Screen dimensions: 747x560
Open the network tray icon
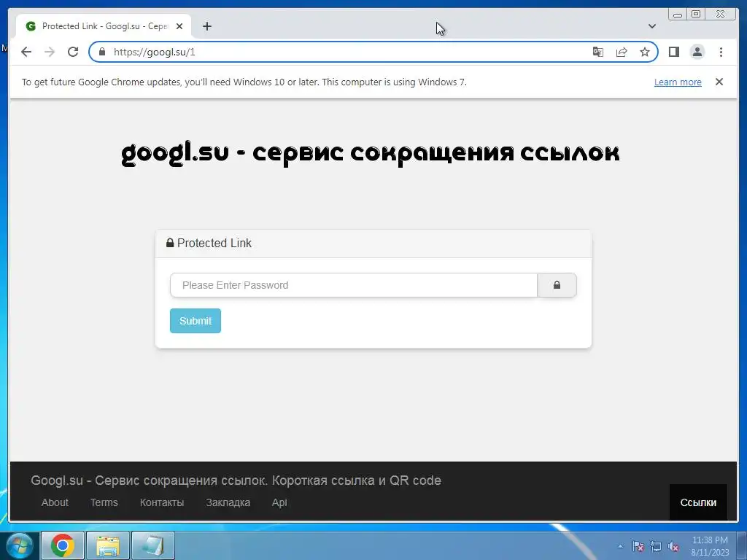(656, 547)
